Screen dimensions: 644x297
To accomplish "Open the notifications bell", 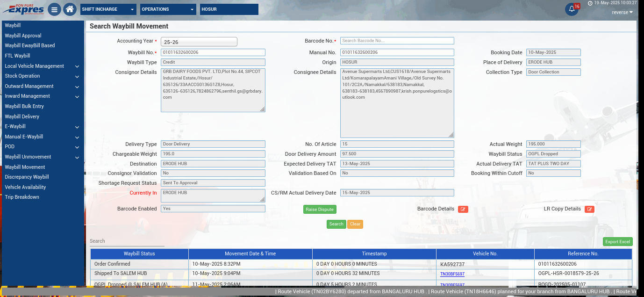I will coord(571,9).
